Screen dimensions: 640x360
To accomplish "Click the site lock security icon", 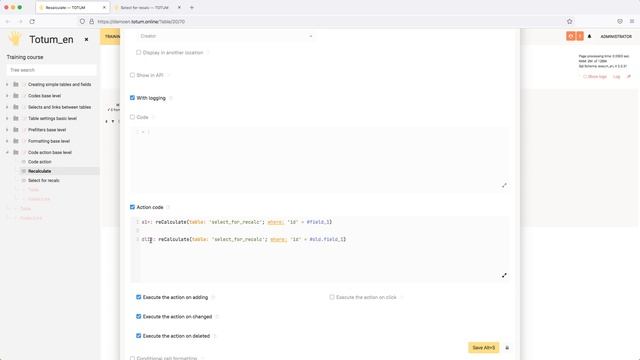I will [x=91, y=21].
